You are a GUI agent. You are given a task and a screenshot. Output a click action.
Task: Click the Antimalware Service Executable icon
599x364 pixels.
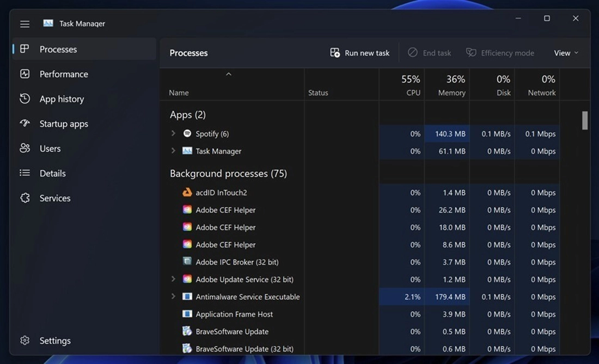(x=187, y=297)
